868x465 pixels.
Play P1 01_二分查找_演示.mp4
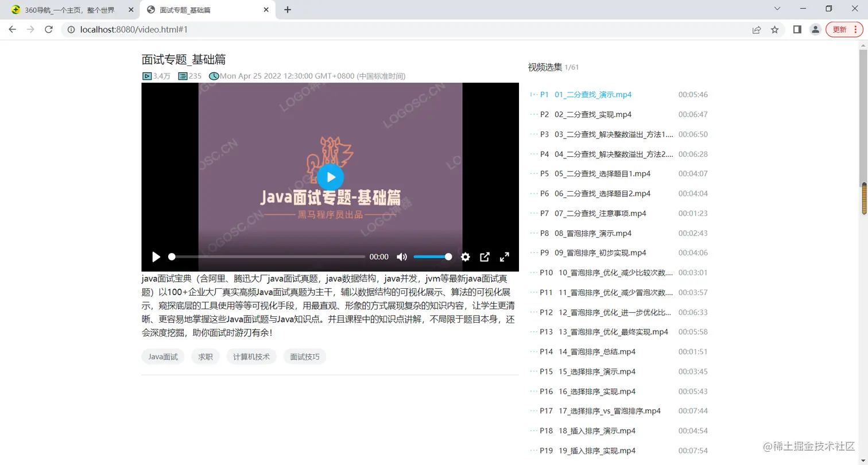[619, 94]
